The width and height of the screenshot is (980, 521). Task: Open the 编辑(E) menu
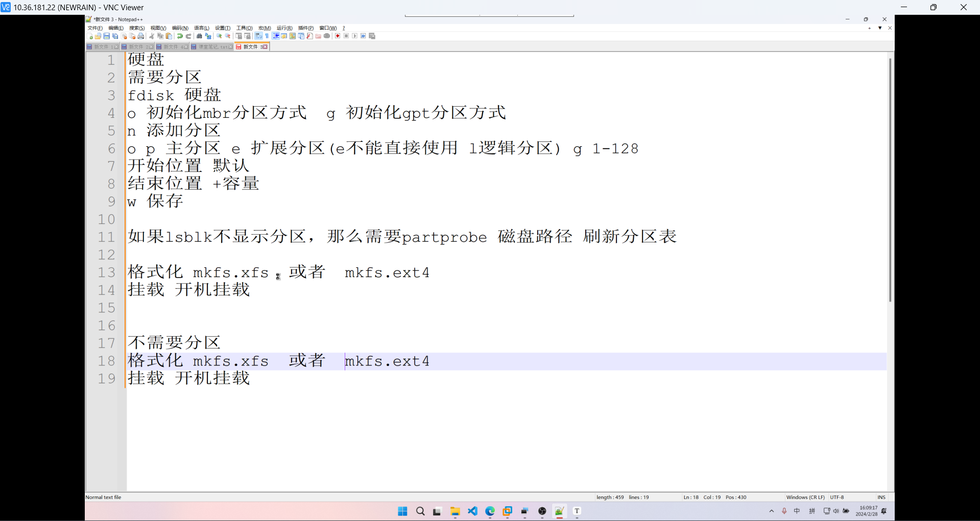[x=116, y=28]
